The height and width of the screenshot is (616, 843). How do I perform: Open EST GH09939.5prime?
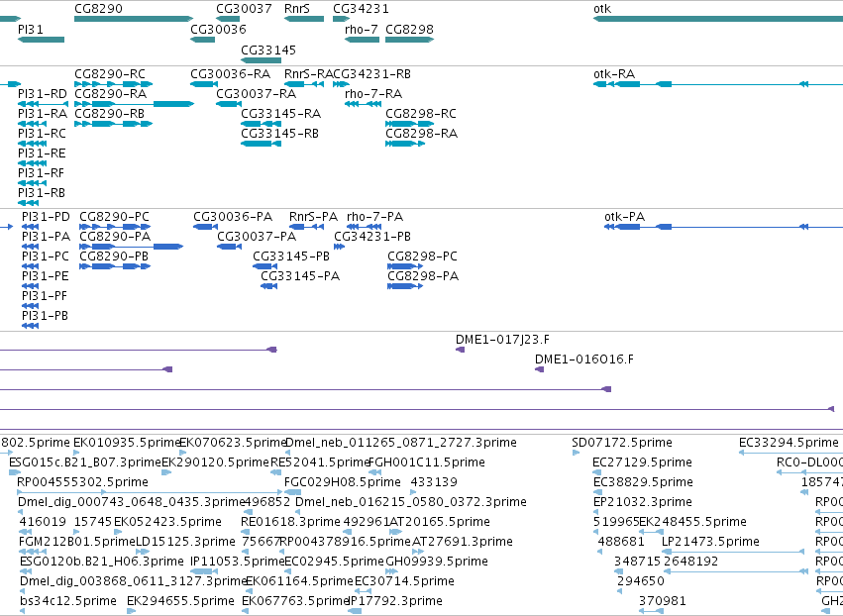point(437,562)
